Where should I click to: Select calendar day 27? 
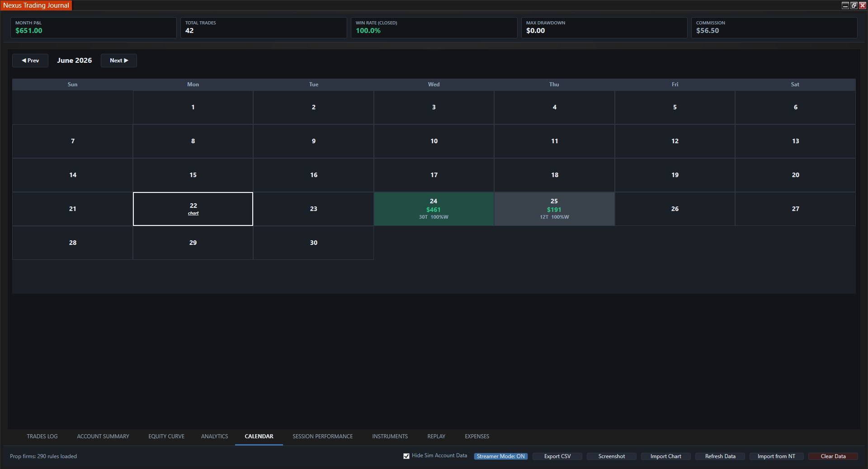coord(795,209)
